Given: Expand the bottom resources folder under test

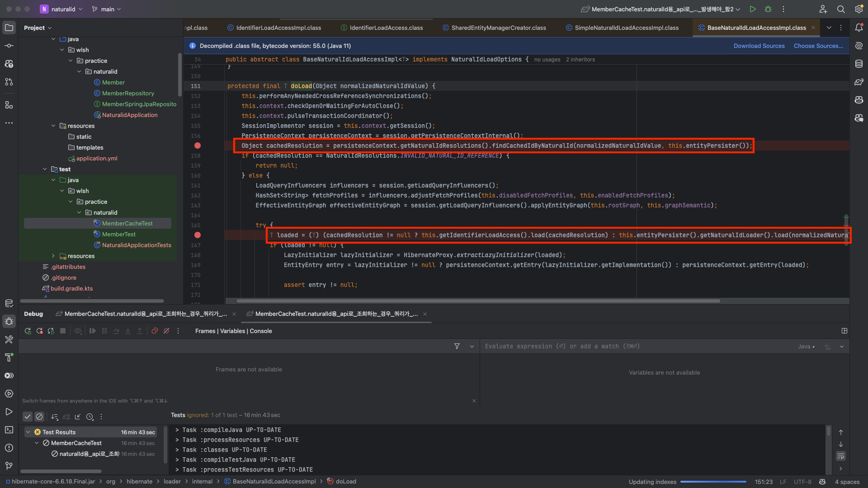Looking at the screenshot, I should click(53, 256).
